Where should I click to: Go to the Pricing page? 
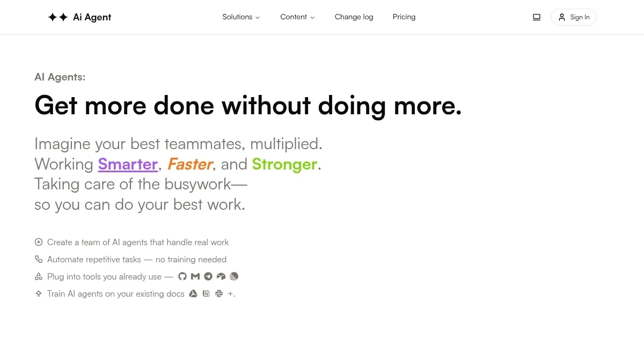[x=404, y=17]
